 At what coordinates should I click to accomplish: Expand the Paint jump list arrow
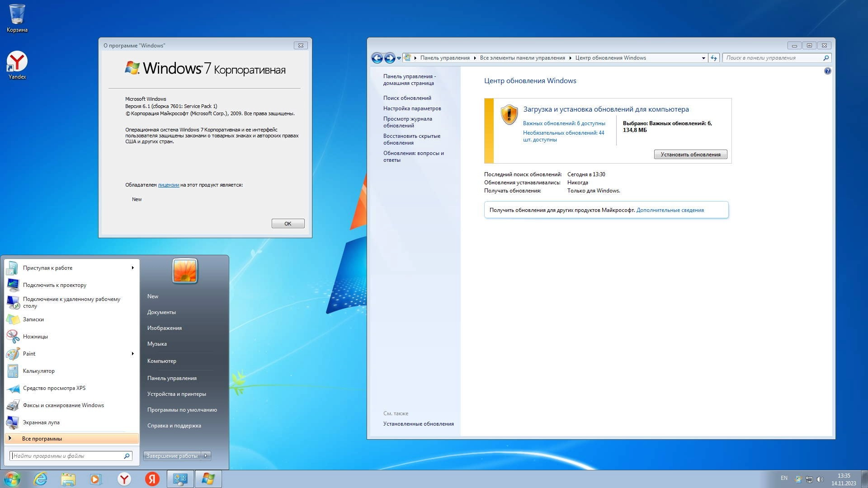(x=132, y=354)
